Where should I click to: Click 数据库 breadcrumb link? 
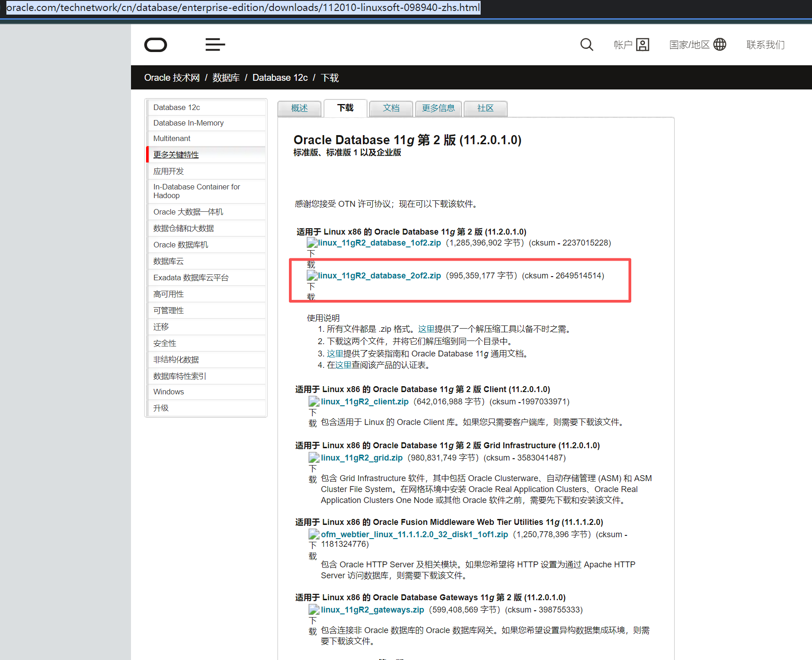click(226, 78)
